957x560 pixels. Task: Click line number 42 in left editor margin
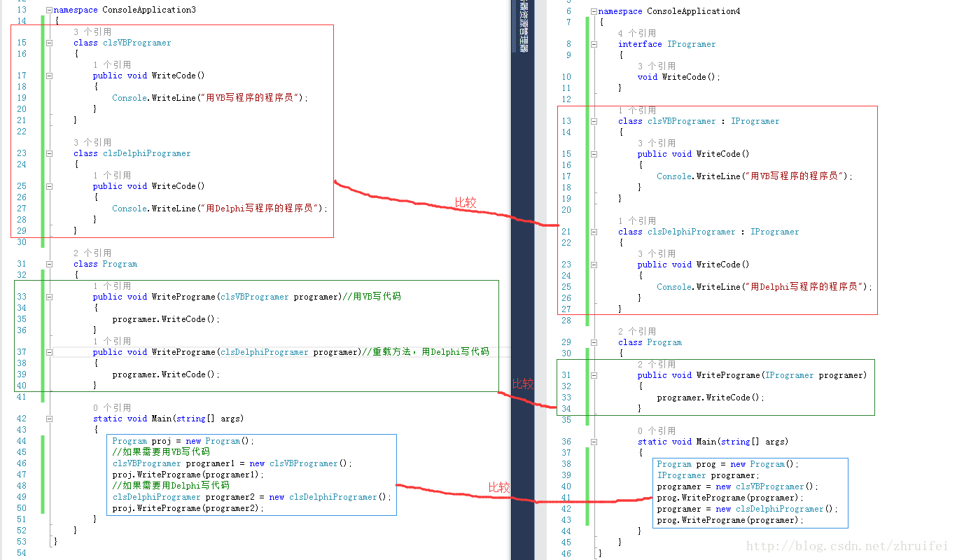(21, 419)
